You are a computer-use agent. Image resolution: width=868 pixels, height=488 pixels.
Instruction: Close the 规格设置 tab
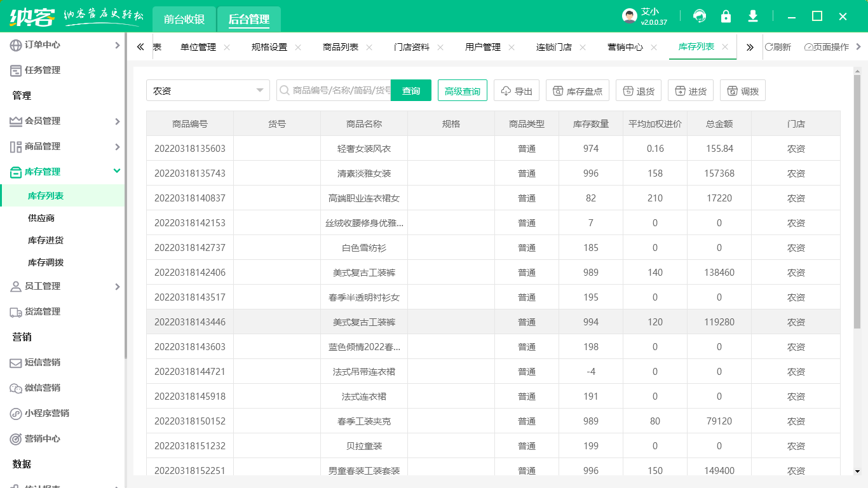(x=298, y=47)
